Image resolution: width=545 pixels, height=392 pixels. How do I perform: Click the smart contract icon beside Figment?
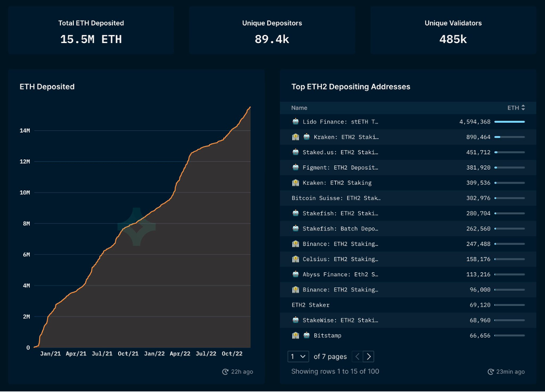(x=295, y=168)
